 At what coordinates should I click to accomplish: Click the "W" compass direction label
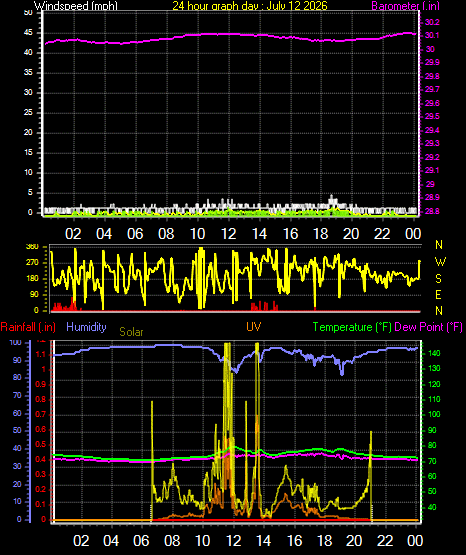440,262
